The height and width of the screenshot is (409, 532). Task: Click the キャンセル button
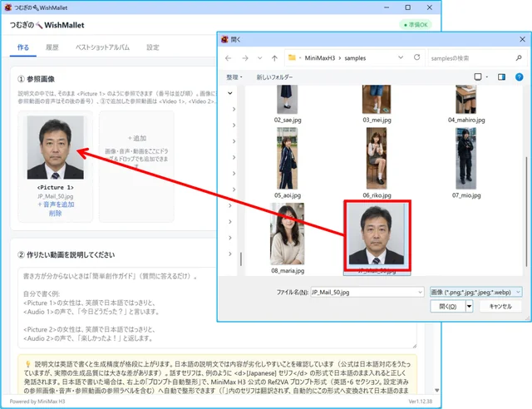click(x=500, y=307)
